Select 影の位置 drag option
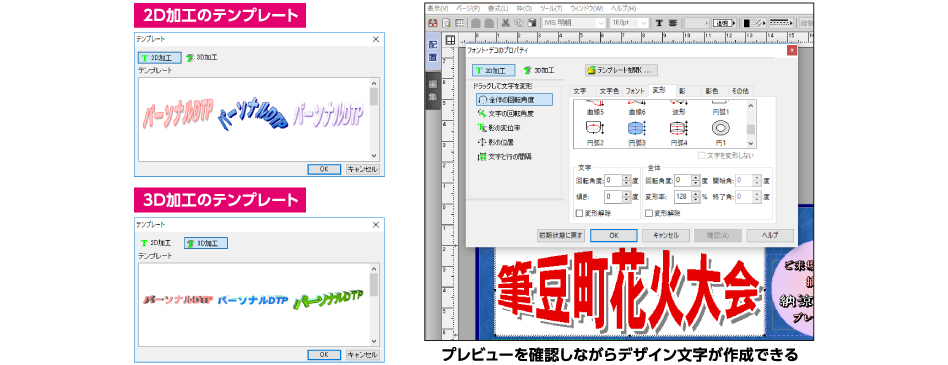Image resolution: width=948 pixels, height=365 pixels. coord(496,142)
